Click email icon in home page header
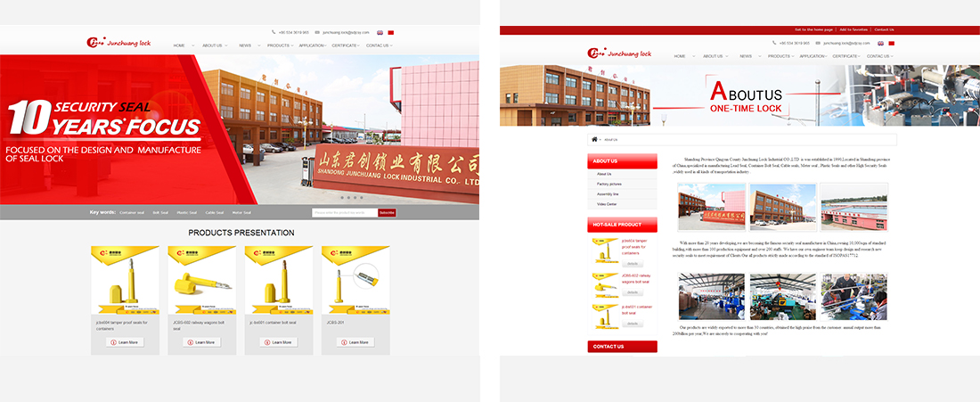 [317, 32]
